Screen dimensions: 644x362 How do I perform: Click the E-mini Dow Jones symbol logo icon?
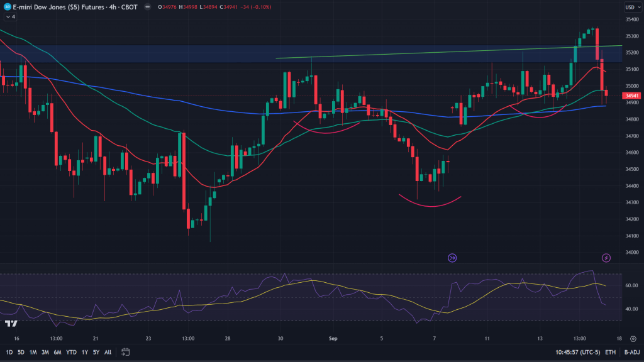6,7
